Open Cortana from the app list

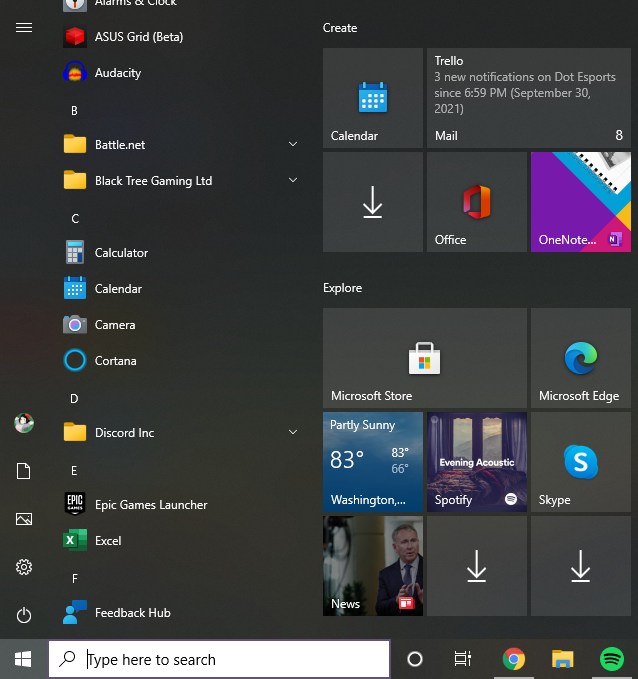115,361
